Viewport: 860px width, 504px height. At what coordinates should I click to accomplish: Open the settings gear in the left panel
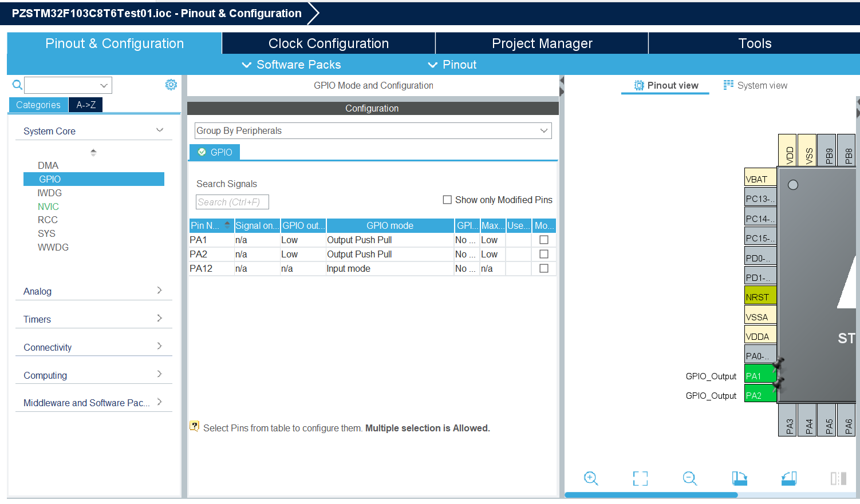[x=171, y=85]
